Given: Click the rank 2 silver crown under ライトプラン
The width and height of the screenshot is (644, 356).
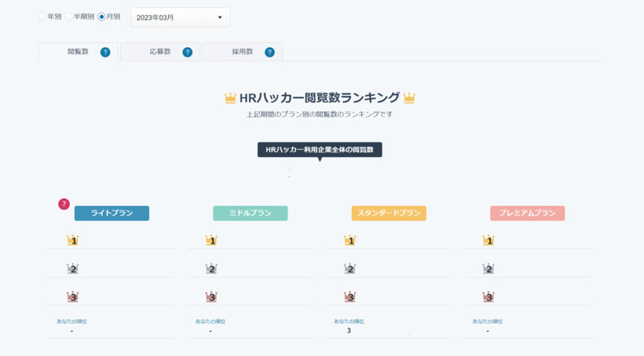Looking at the screenshot, I should point(72,269).
